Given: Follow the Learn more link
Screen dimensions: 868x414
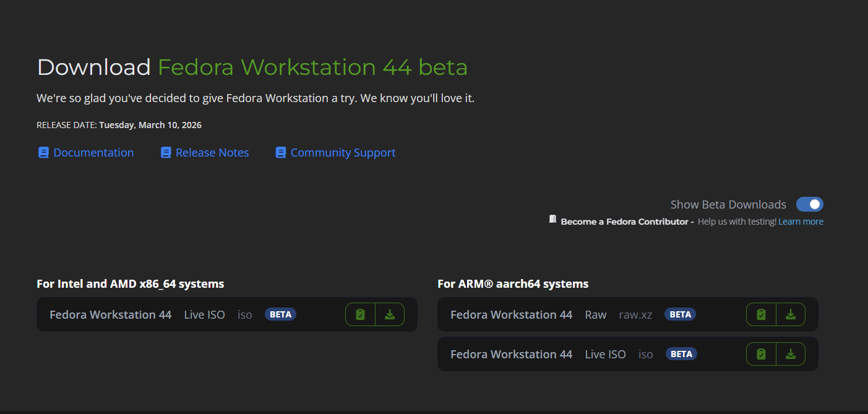Looking at the screenshot, I should 801,222.
